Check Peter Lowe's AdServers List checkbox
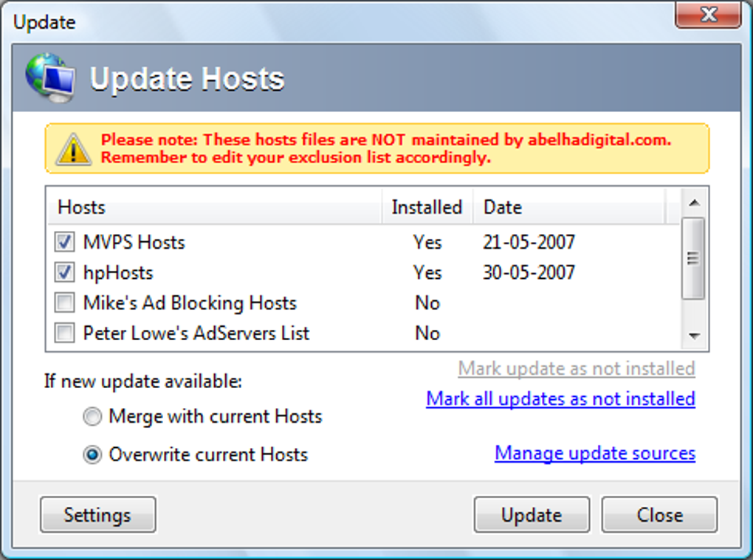This screenshot has height=560, width=753. click(65, 333)
